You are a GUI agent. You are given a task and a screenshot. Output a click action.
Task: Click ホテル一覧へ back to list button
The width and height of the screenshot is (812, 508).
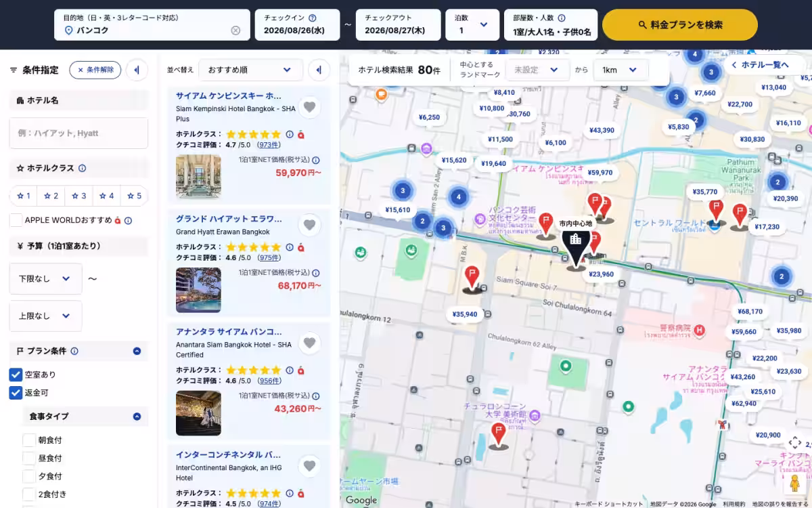pos(765,65)
